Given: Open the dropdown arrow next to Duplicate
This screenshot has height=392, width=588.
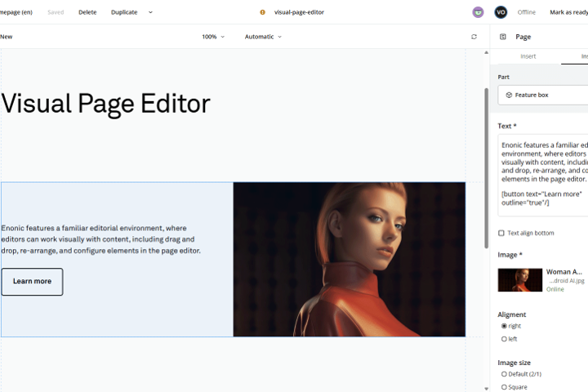Looking at the screenshot, I should click(x=150, y=12).
